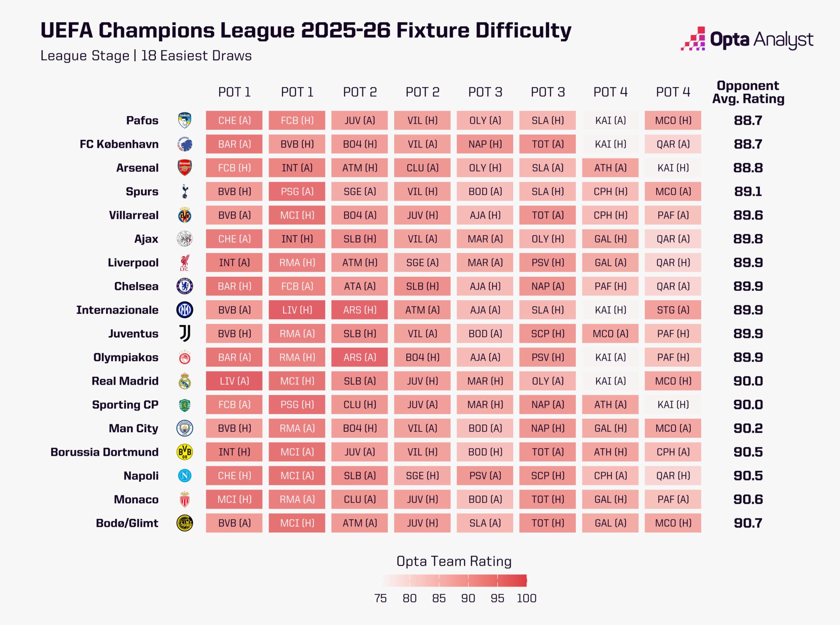Viewport: 840px width, 625px height.
Task: Click Spurs's PSG (A) fixture cell
Action: click(297, 192)
